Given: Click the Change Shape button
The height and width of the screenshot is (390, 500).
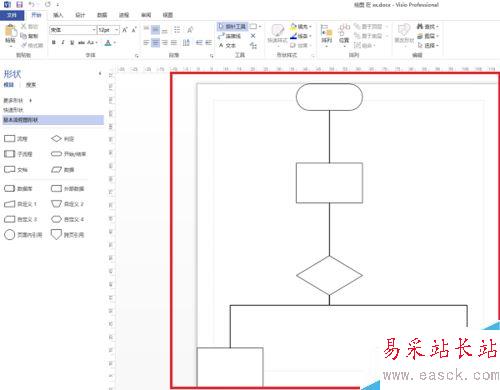Looking at the screenshot, I should pos(404,34).
